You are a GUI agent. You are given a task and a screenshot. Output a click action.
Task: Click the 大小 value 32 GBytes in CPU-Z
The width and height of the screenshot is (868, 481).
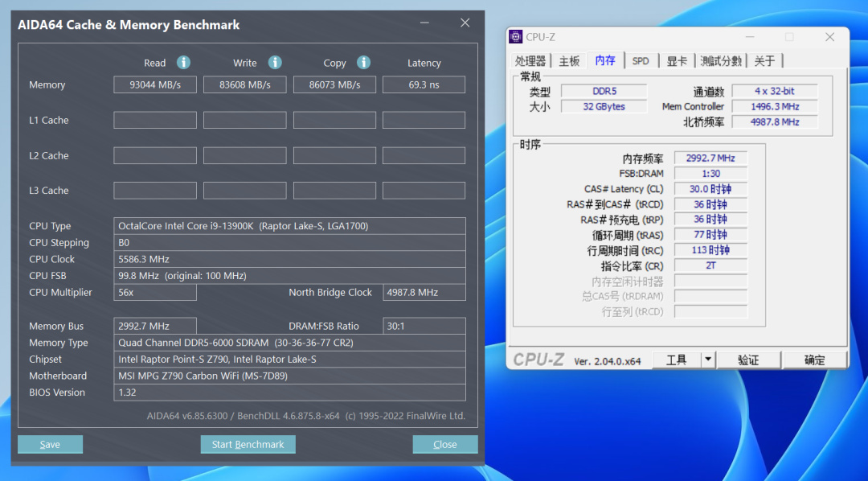point(604,106)
